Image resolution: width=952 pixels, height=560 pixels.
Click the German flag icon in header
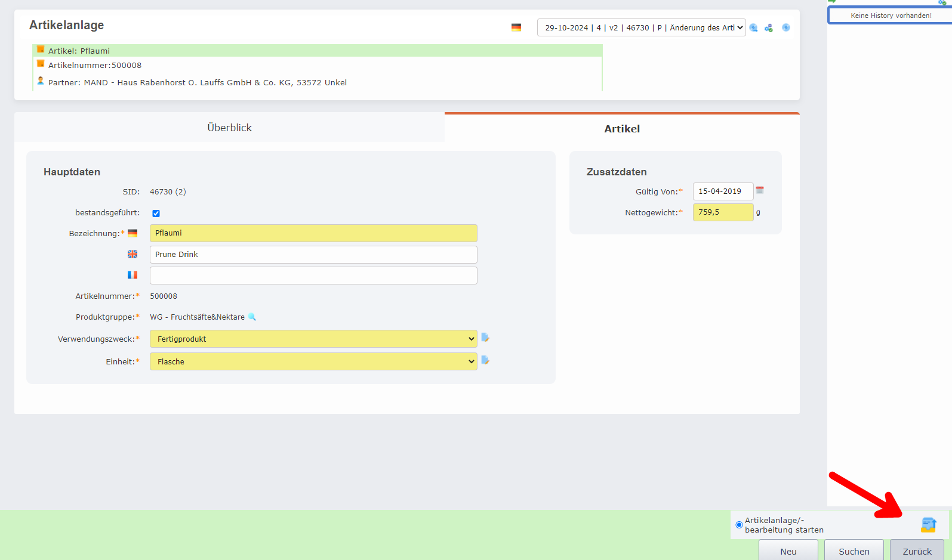click(516, 27)
